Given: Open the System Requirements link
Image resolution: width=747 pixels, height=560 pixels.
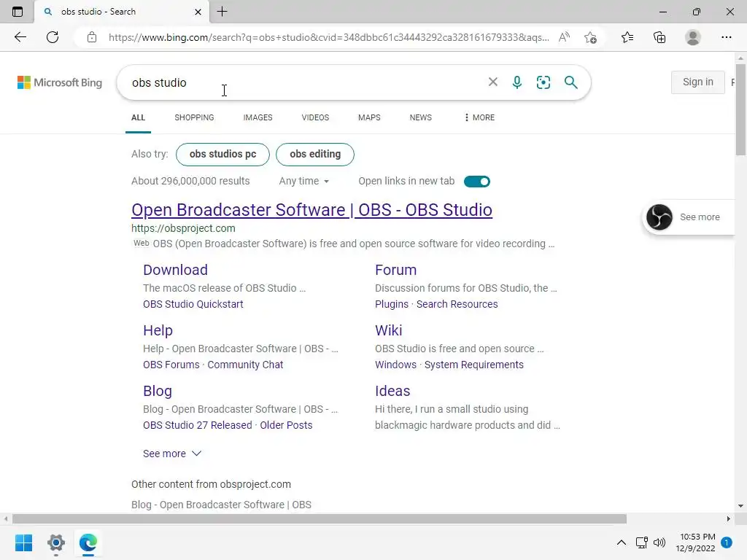Looking at the screenshot, I should [x=474, y=365].
